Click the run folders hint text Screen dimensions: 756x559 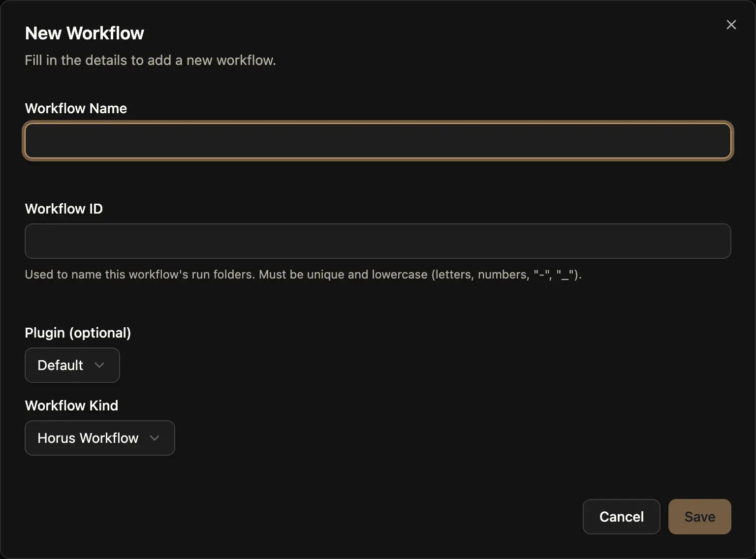click(x=303, y=275)
